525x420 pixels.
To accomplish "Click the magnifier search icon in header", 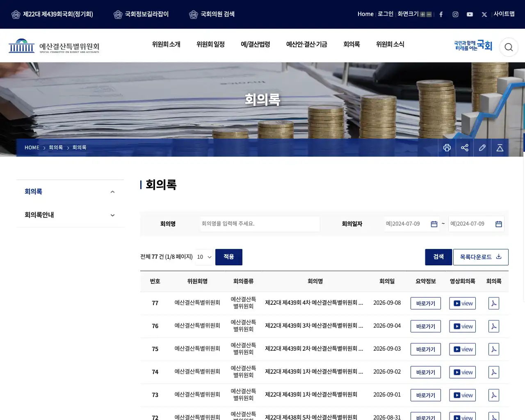I will coord(509,47).
